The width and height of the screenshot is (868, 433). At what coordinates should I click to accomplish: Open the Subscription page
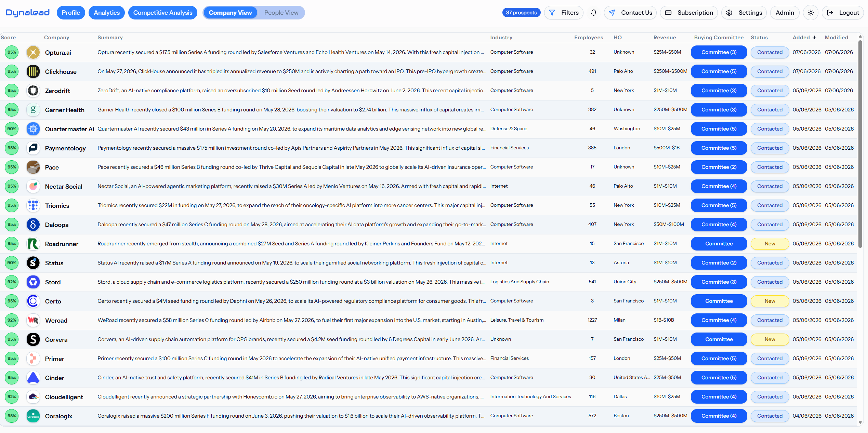tap(689, 13)
